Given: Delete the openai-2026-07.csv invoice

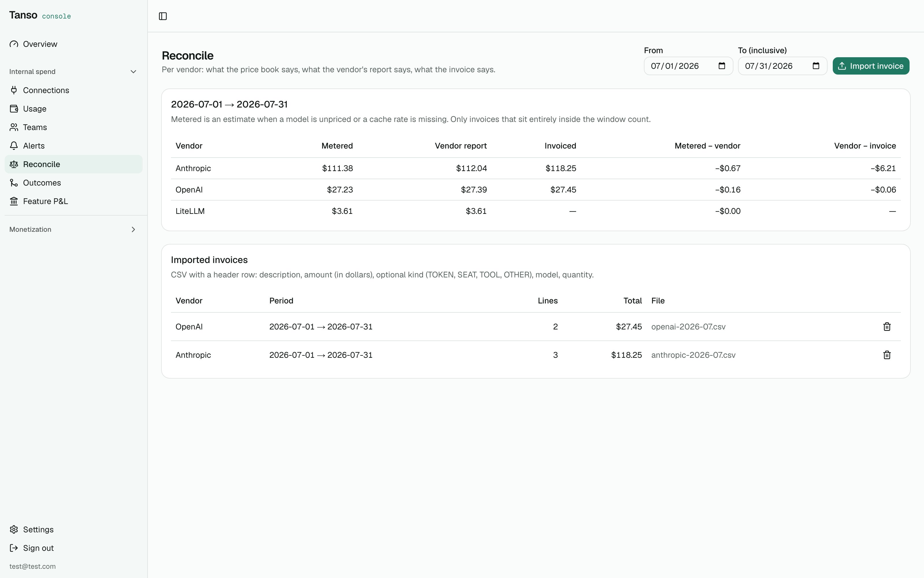Looking at the screenshot, I should tap(887, 327).
